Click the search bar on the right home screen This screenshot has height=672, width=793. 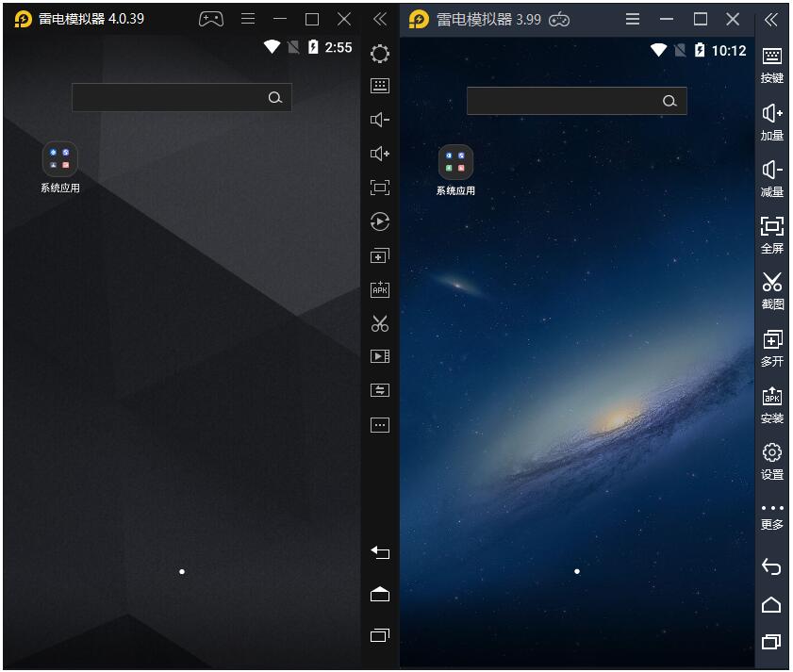point(577,101)
